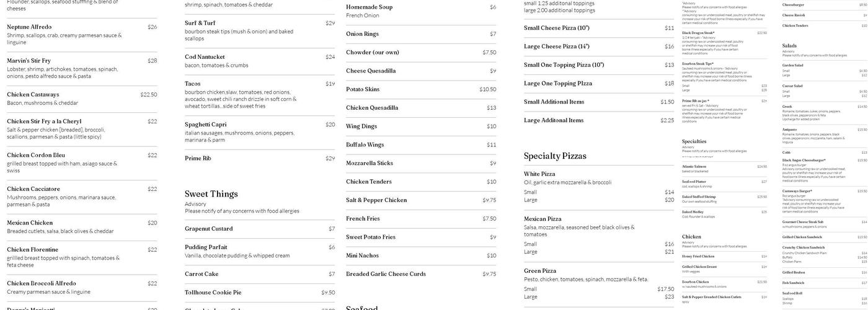This screenshot has width=868, height=310.
Task: Choose the Gourmet Cheese Steak Sub
Action: pyautogui.click(x=802, y=221)
